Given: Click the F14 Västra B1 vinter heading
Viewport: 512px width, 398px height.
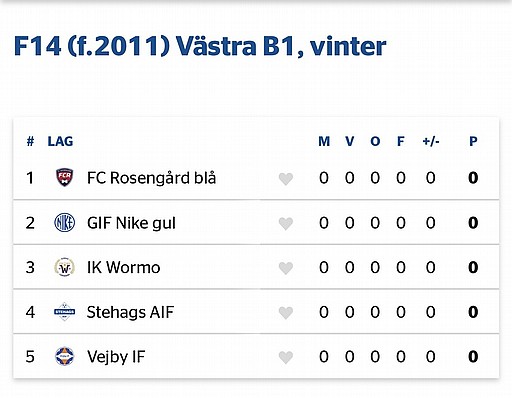Looking at the screenshot, I should (x=200, y=46).
